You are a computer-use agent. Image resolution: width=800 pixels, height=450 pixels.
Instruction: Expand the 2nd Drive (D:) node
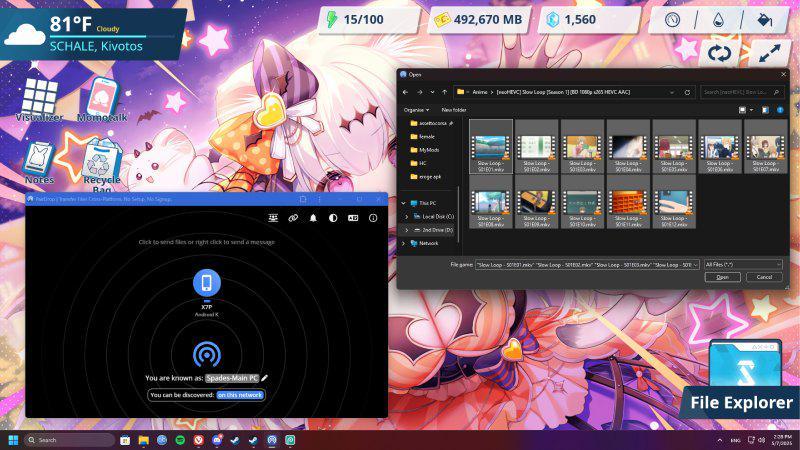coord(407,230)
